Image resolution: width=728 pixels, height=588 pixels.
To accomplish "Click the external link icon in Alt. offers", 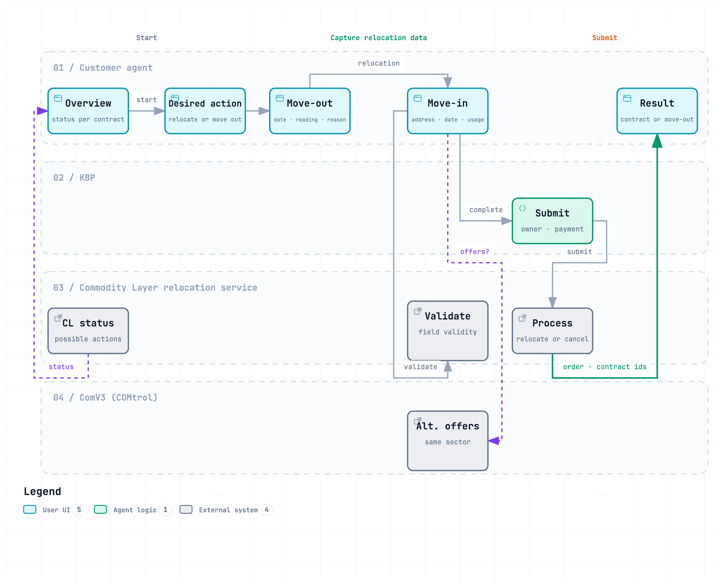I will pos(418,421).
